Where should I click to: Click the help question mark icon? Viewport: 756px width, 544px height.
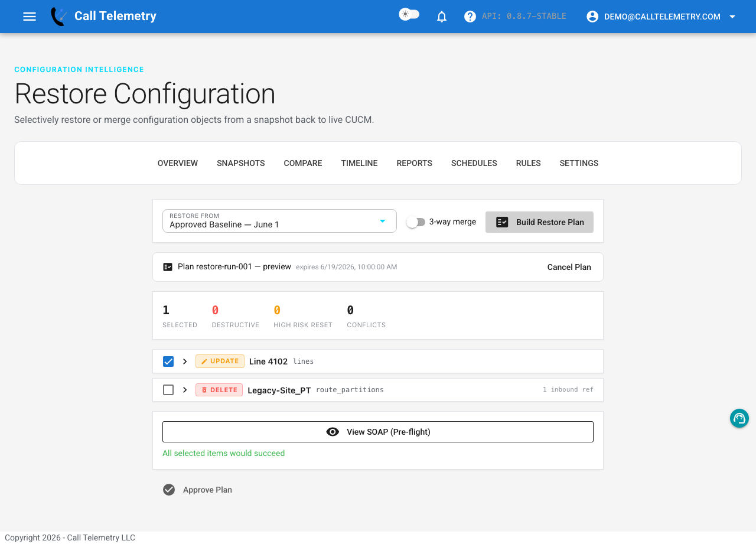(470, 17)
